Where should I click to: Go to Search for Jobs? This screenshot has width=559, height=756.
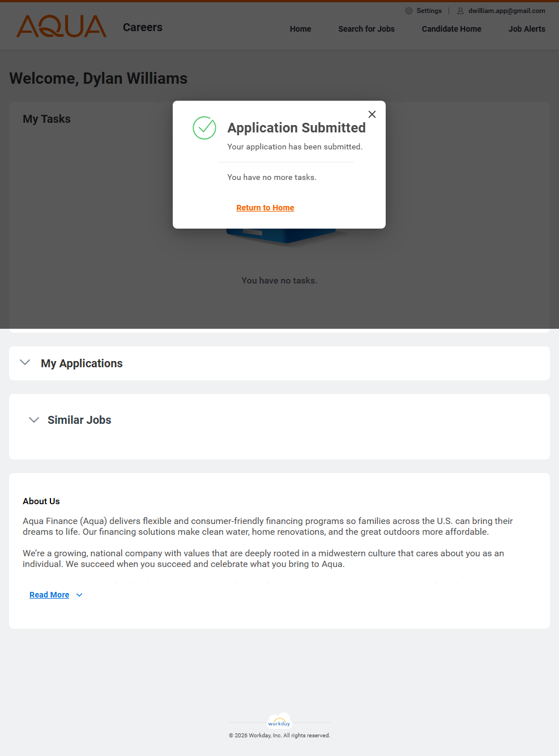[x=366, y=29]
